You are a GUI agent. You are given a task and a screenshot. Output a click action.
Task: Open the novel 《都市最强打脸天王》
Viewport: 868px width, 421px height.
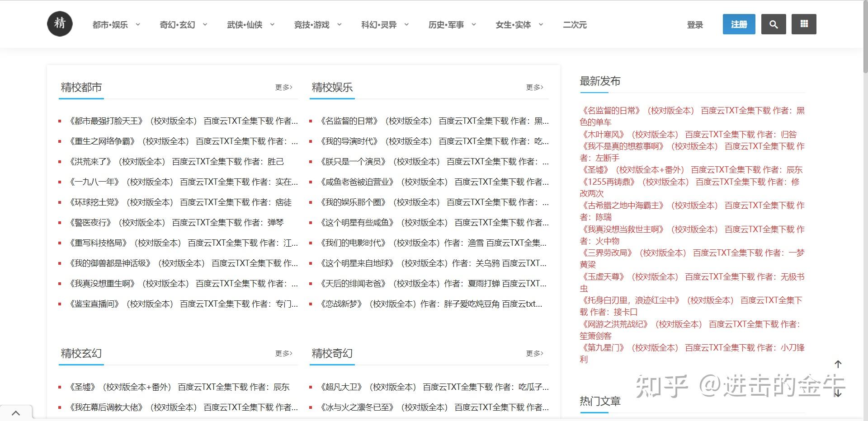pos(183,121)
